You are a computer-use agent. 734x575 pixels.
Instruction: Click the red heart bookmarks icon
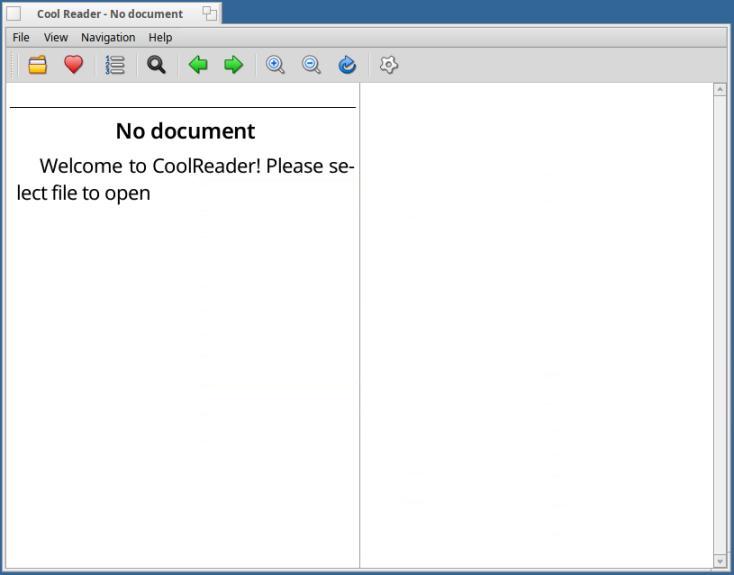73,65
